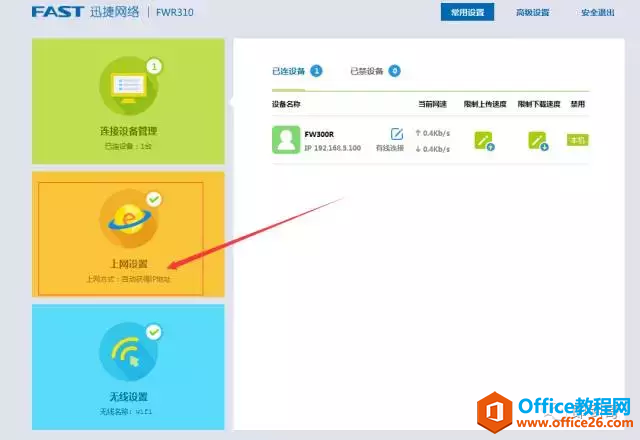Open the 上网设置 label
640x440 pixels.
[129, 264]
